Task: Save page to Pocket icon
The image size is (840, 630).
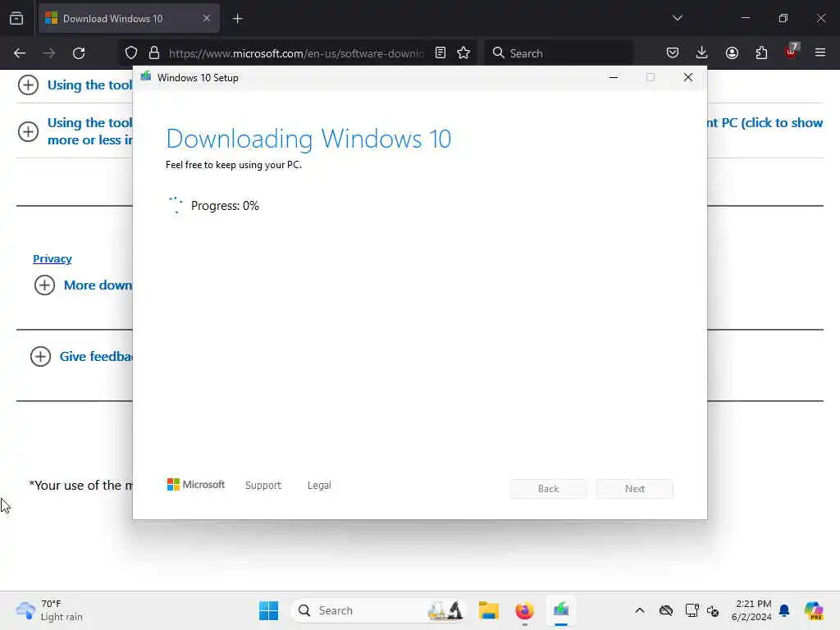Action: coord(673,53)
